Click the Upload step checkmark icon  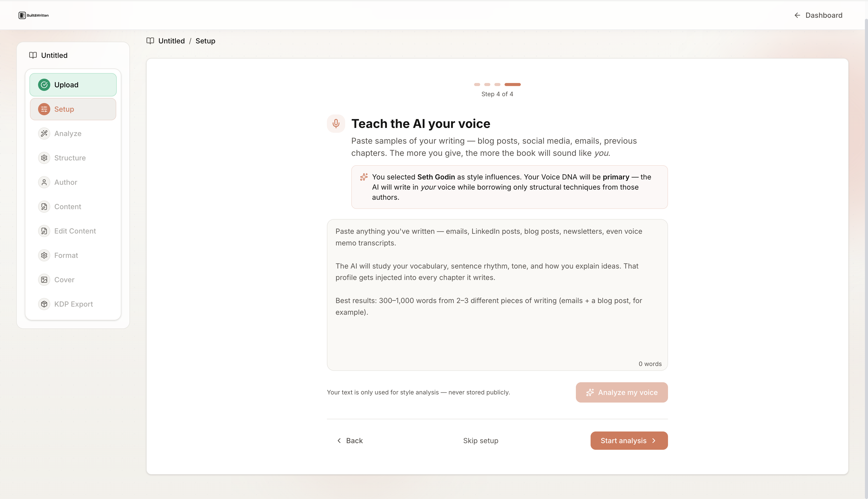pyautogui.click(x=44, y=85)
